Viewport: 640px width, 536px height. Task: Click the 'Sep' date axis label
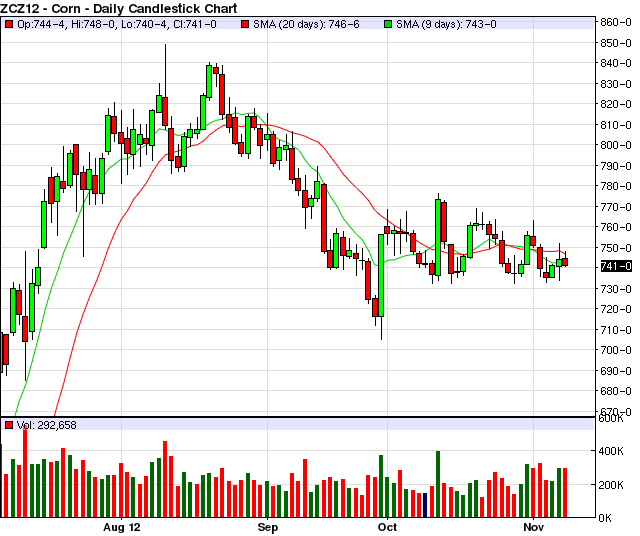point(268,527)
